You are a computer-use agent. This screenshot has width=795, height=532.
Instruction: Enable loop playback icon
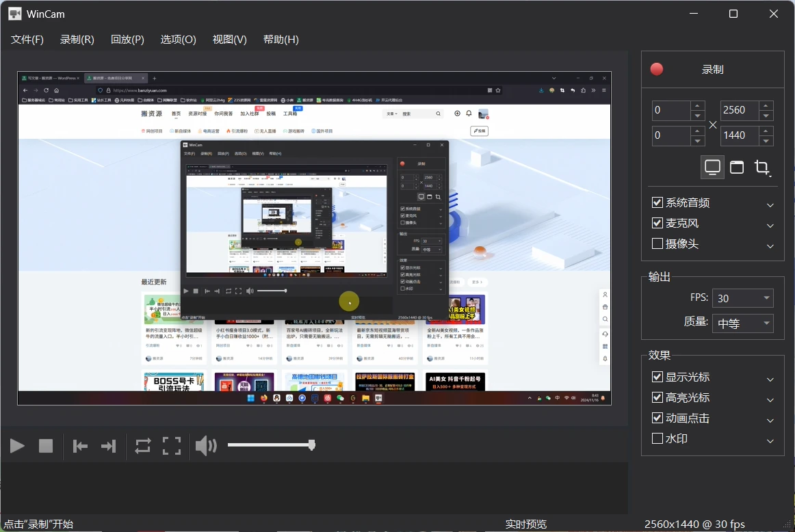(x=142, y=446)
